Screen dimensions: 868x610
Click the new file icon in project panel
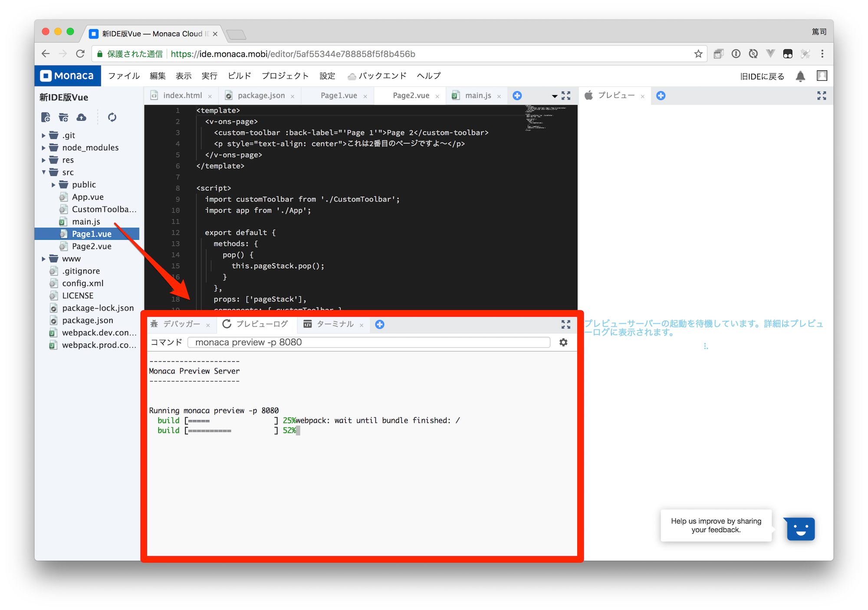(46, 117)
